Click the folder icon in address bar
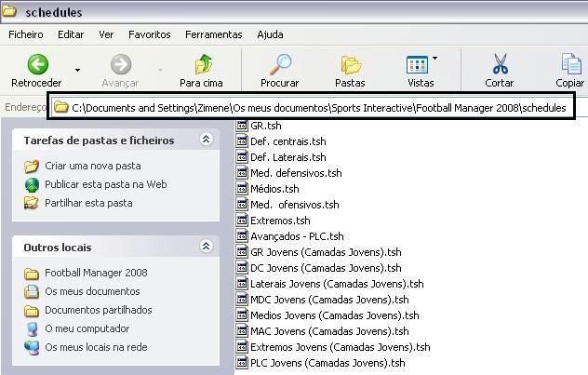588x375 pixels. pos(60,107)
